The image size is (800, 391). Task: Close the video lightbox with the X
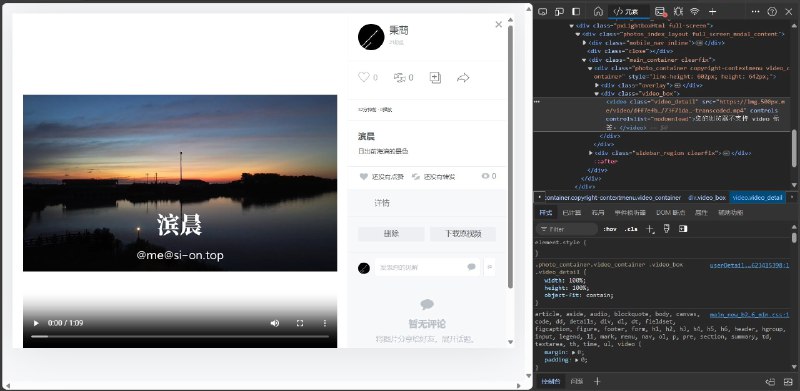pos(498,25)
